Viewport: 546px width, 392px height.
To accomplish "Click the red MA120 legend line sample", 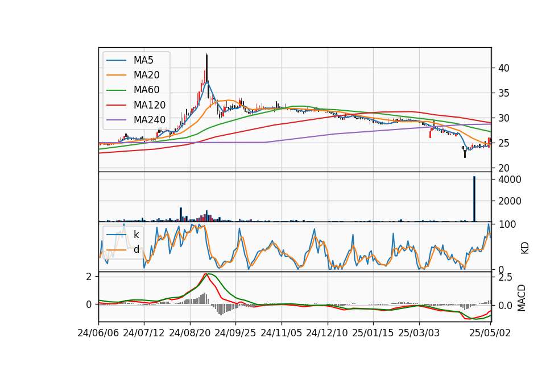I will point(116,105).
